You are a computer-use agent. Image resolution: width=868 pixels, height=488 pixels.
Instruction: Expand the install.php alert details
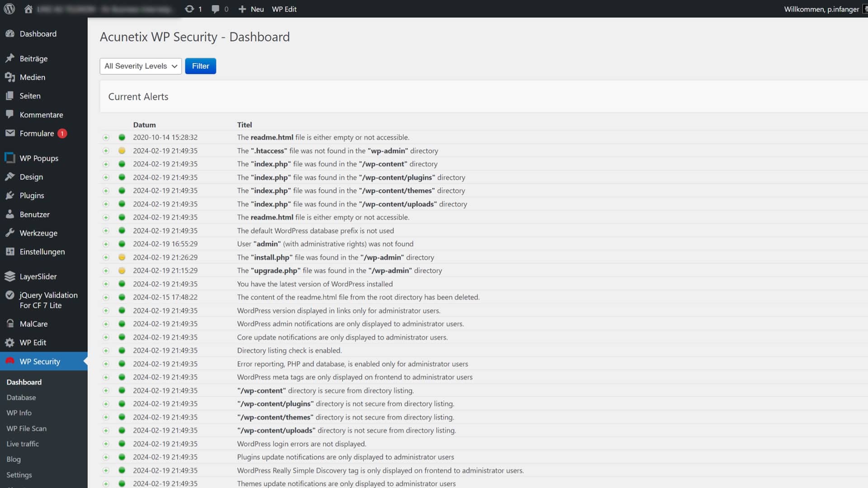click(x=106, y=258)
